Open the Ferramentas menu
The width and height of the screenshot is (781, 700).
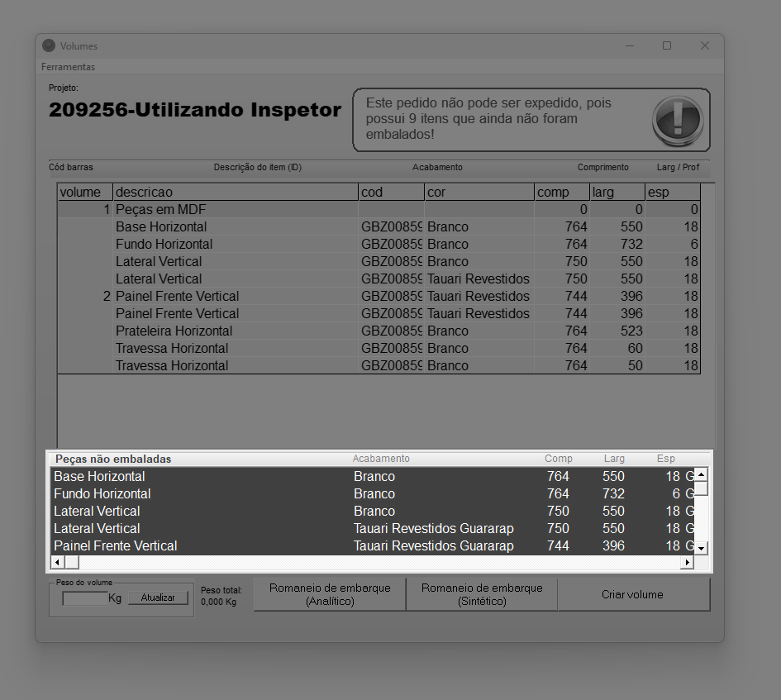[69, 67]
